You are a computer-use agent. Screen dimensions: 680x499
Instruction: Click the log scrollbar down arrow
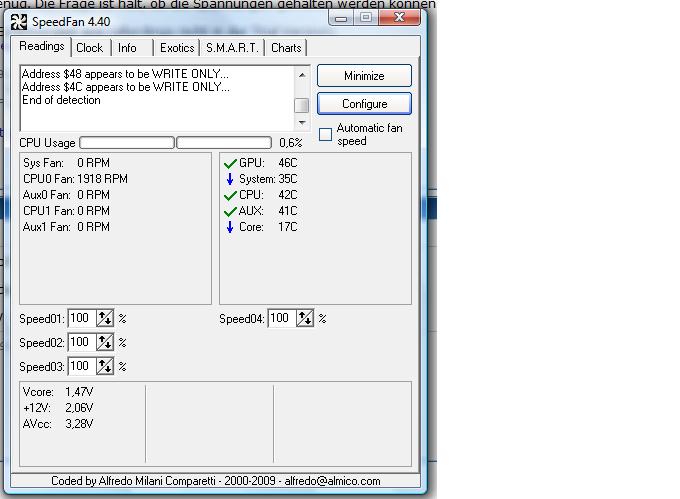pos(302,123)
